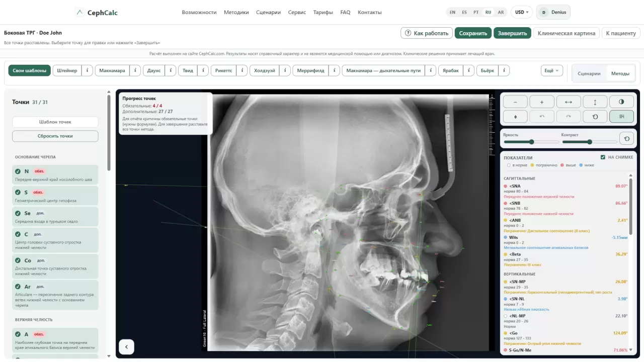This screenshot has height=362, width=644.
Task: Open Клиническая картина
Action: click(x=567, y=33)
